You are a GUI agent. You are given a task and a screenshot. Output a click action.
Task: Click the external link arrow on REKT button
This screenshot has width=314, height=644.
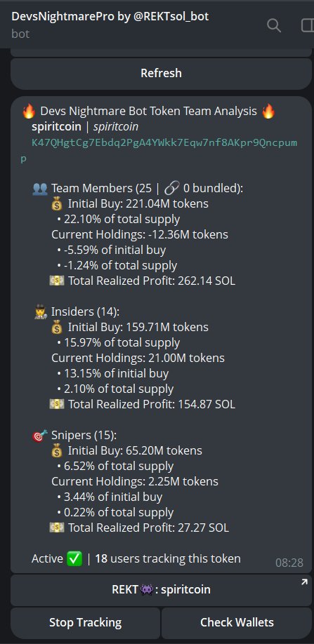point(304,582)
